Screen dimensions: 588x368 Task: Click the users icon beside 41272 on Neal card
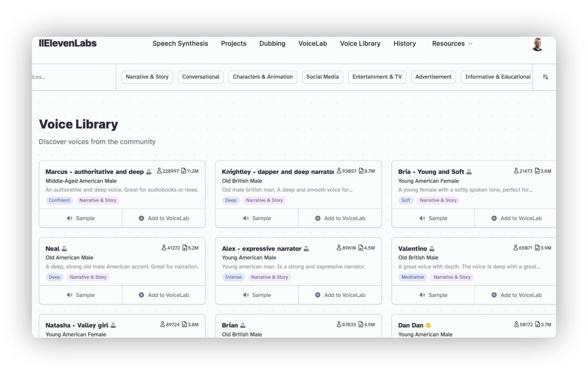pyautogui.click(x=164, y=248)
